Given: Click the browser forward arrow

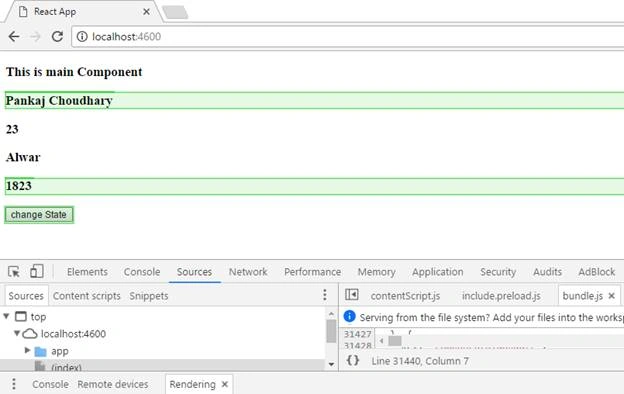Looking at the screenshot, I should [x=35, y=37].
